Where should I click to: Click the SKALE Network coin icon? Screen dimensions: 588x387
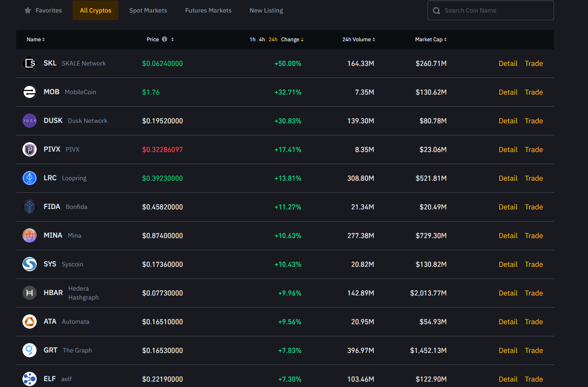point(30,63)
